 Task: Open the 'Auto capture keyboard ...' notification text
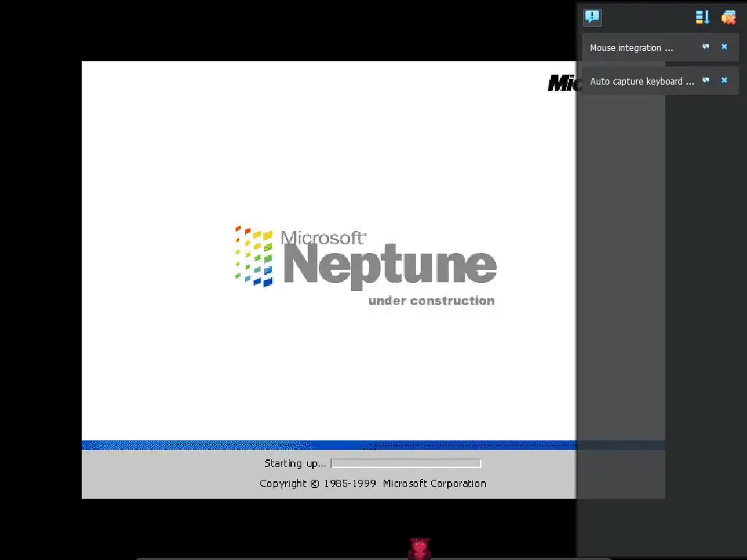point(642,82)
